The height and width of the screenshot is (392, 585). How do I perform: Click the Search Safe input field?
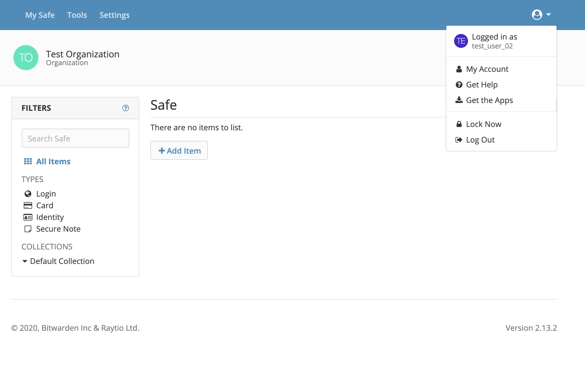pos(75,138)
